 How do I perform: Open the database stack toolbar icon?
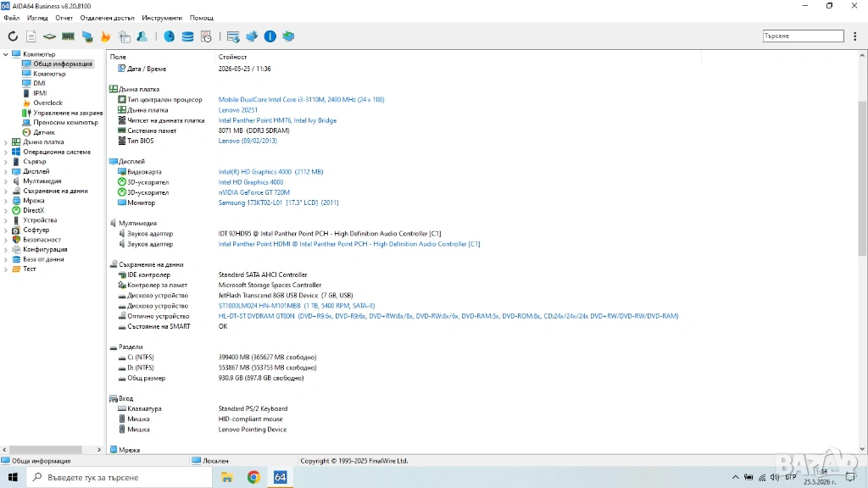pos(187,36)
